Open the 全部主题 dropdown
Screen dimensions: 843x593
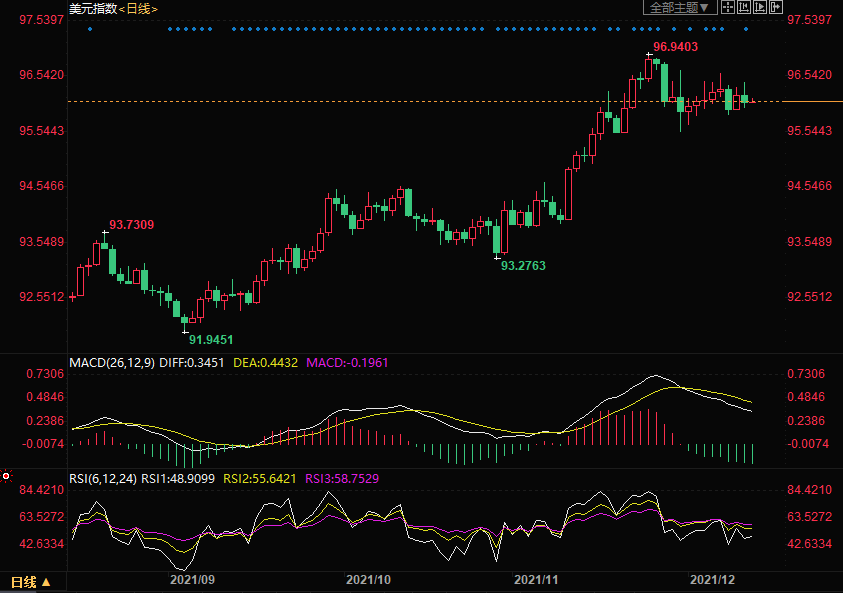point(680,7)
